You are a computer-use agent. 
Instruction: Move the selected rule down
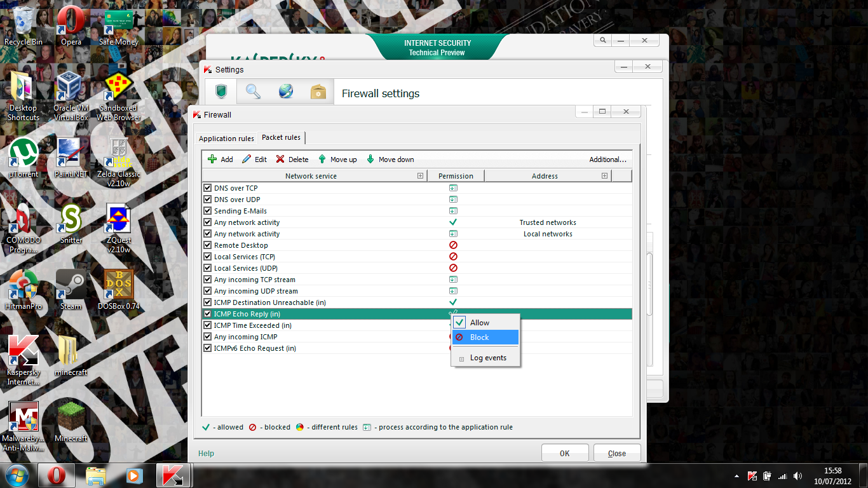pyautogui.click(x=390, y=159)
